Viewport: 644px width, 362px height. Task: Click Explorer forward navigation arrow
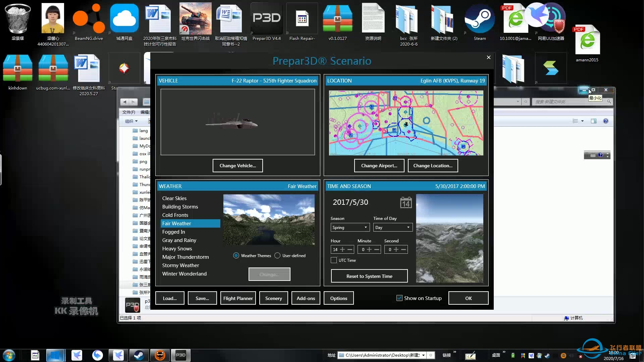[x=133, y=102]
